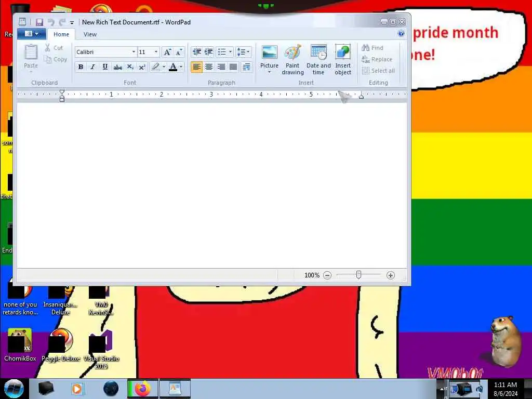Open the blue WordPad file menu button
This screenshot has width=532, height=399.
click(x=32, y=34)
